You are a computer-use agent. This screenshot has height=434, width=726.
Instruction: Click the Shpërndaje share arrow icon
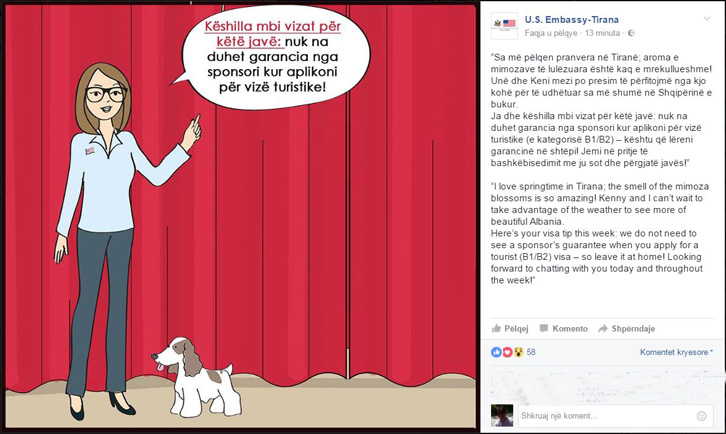click(602, 329)
